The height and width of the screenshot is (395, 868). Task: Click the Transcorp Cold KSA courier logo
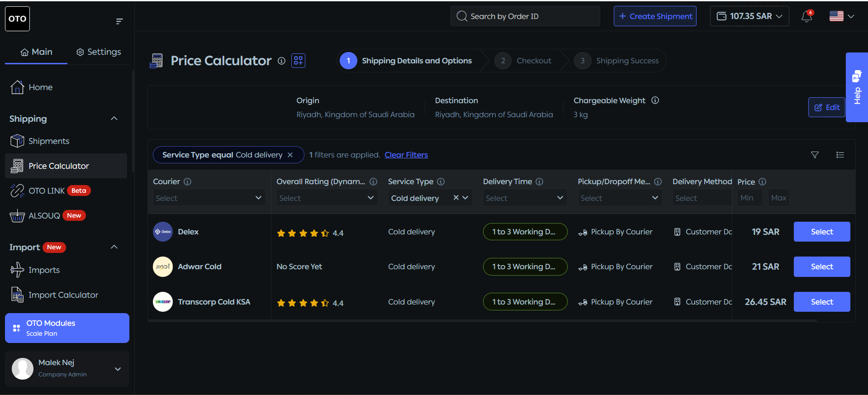[163, 302]
